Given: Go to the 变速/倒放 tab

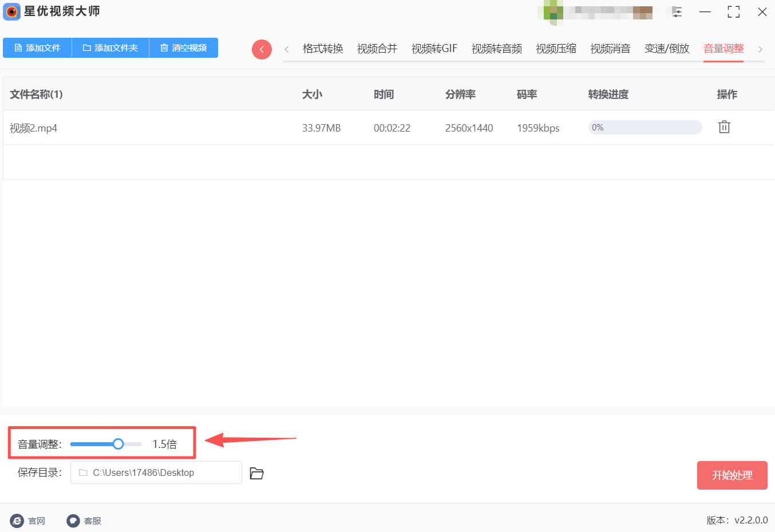Looking at the screenshot, I should [667, 49].
